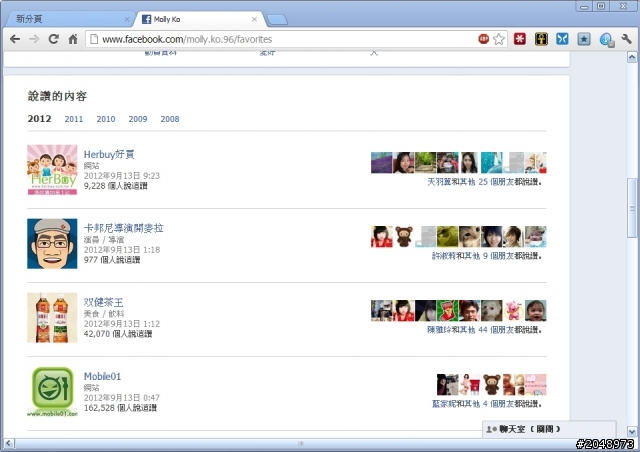The height and width of the screenshot is (452, 640).
Task: Click the 9,228 個人說這讚 count
Action: click(116, 186)
